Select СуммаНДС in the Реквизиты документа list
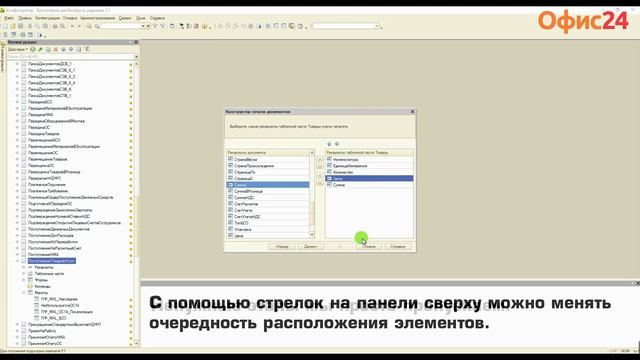Screen dimensions: 640x360 268,198
